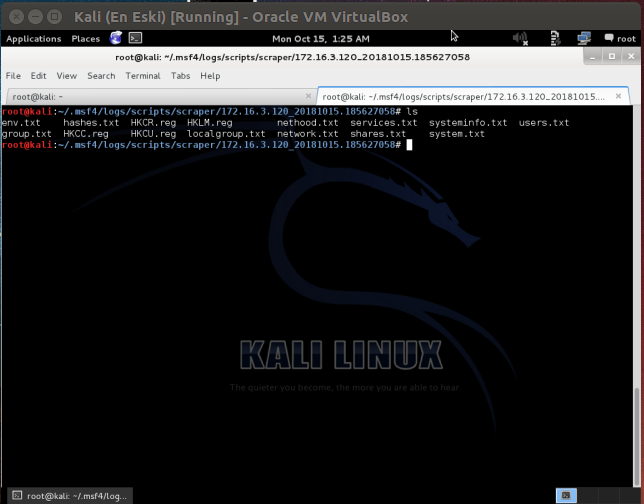Click 'nethood.txt' in the listing
Viewport: 644px width, 504px height.
(x=308, y=123)
